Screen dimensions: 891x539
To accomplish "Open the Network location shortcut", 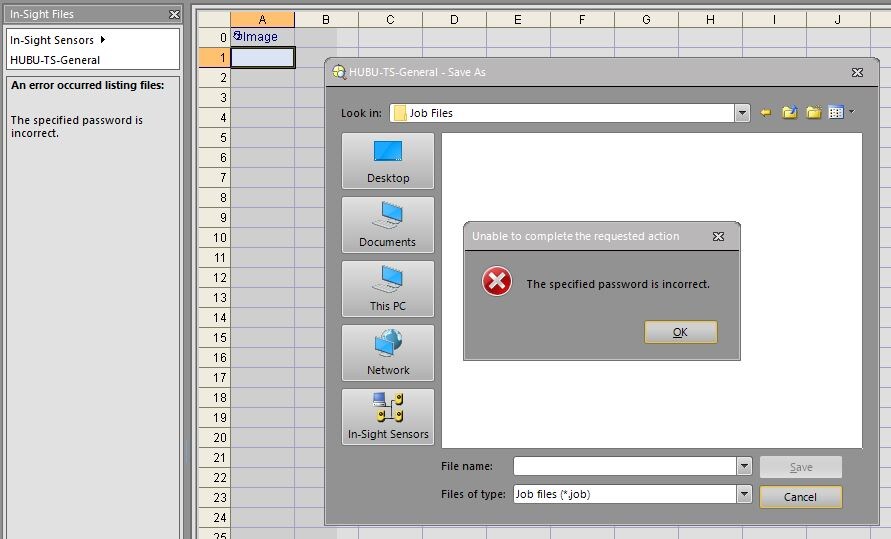I will (x=388, y=353).
